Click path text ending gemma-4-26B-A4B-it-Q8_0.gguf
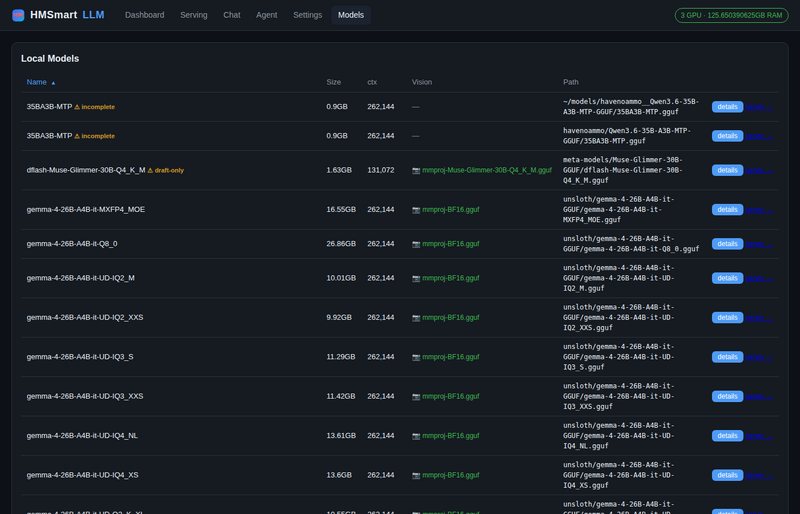 [x=631, y=244]
